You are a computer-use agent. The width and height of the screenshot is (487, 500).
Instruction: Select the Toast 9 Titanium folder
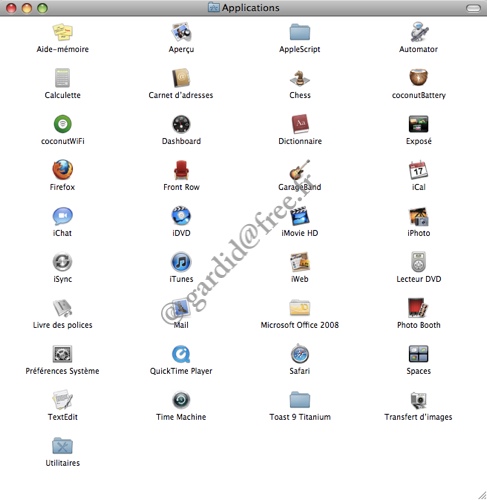(x=300, y=399)
